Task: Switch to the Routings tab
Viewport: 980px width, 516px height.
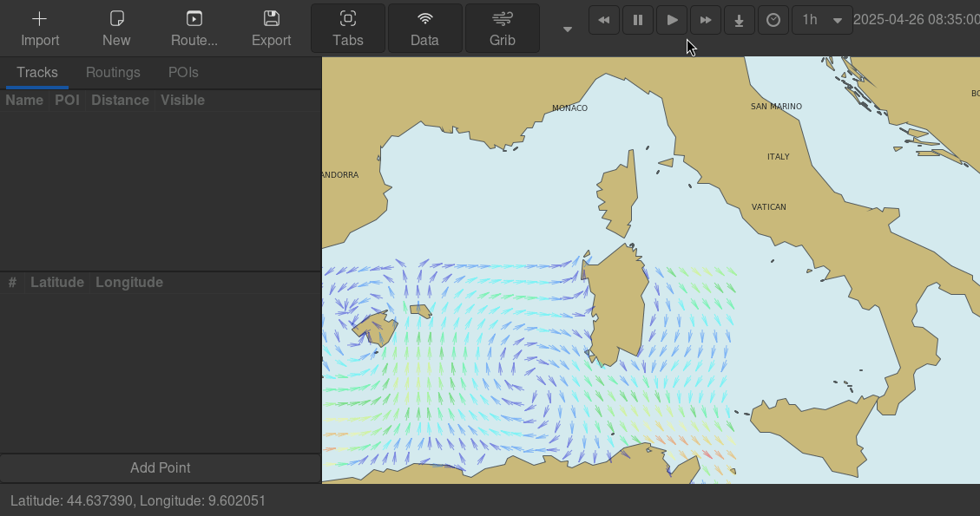Action: pos(113,73)
